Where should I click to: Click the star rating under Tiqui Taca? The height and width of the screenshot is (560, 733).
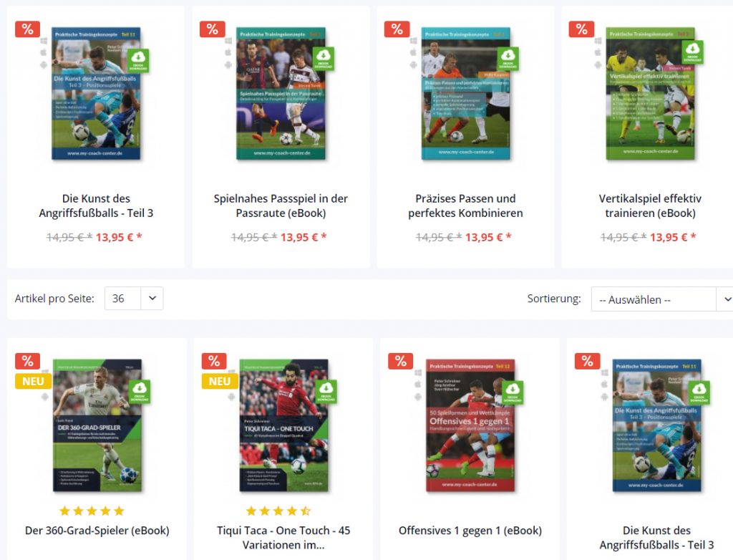pyautogui.click(x=278, y=511)
